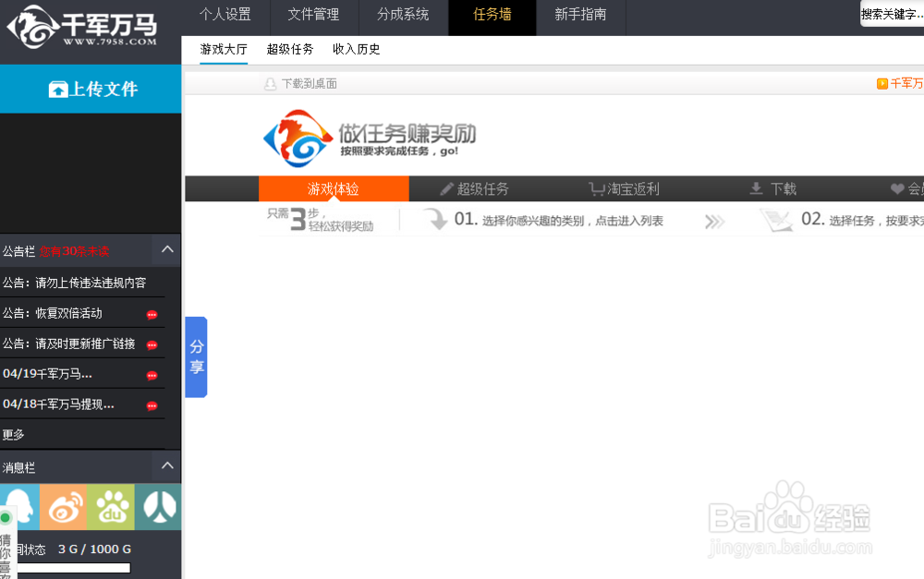Click the QQ penguin share icon
924x579 pixels.
(20, 507)
